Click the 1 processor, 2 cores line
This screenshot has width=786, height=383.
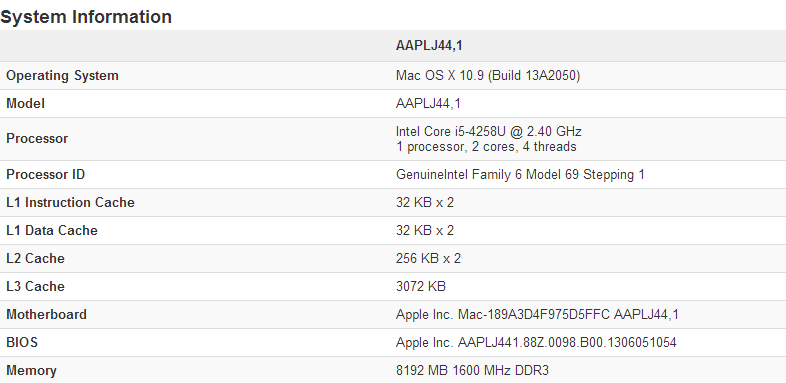tap(486, 146)
